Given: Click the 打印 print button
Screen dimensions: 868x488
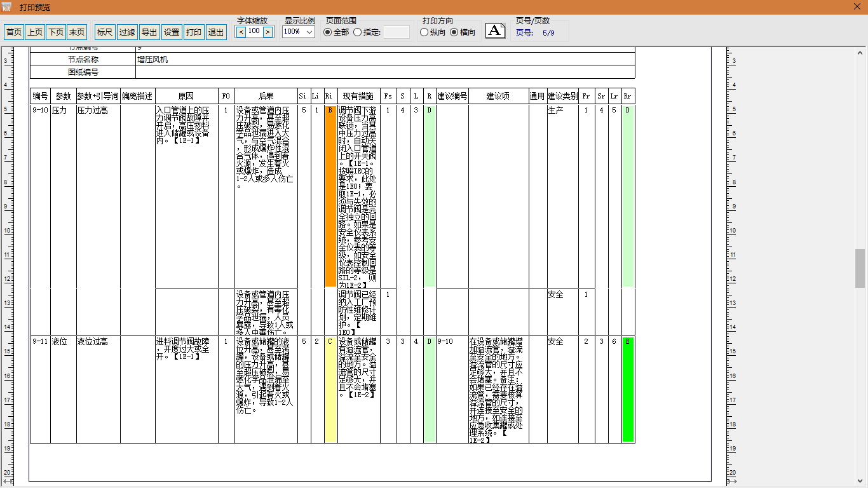Looking at the screenshot, I should pyautogui.click(x=194, y=32).
